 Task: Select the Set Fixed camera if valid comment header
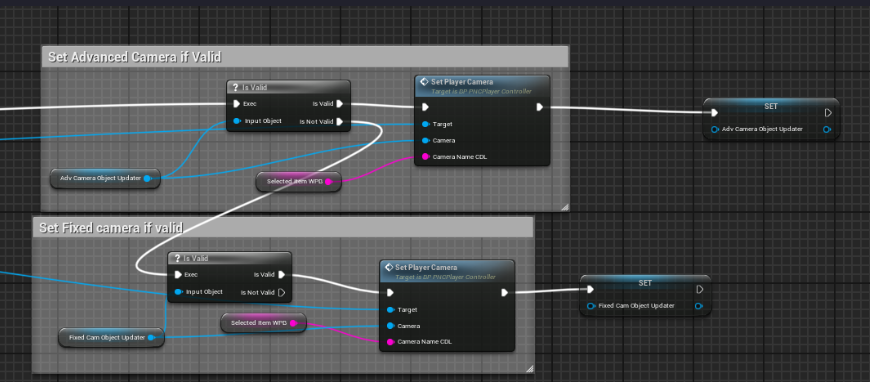tap(111, 228)
